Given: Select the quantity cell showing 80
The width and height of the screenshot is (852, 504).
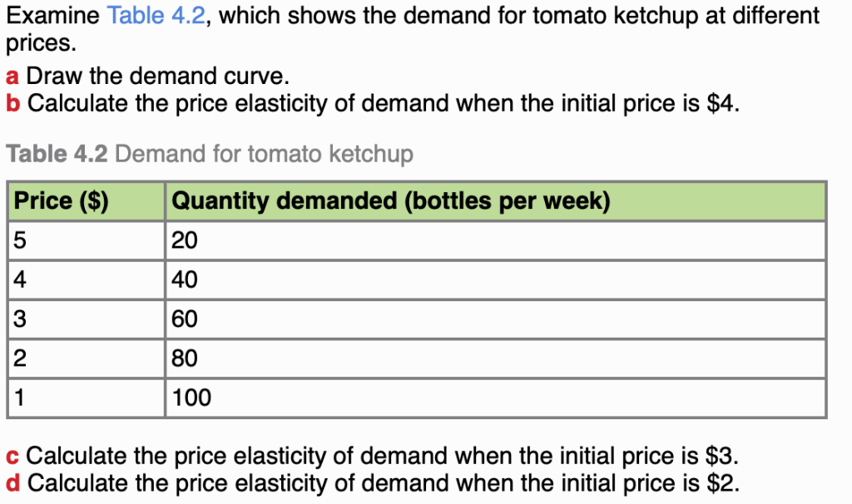Looking at the screenshot, I should (185, 358).
